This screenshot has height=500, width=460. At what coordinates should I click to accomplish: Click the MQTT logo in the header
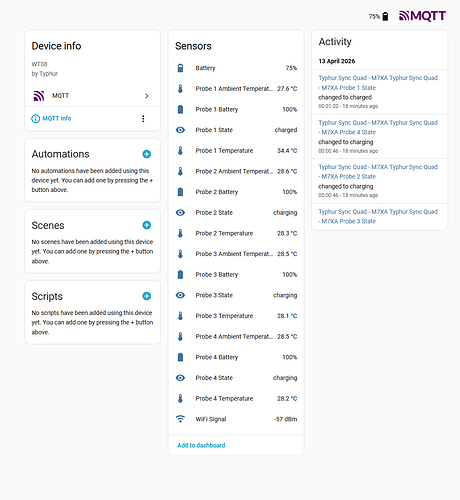[422, 16]
